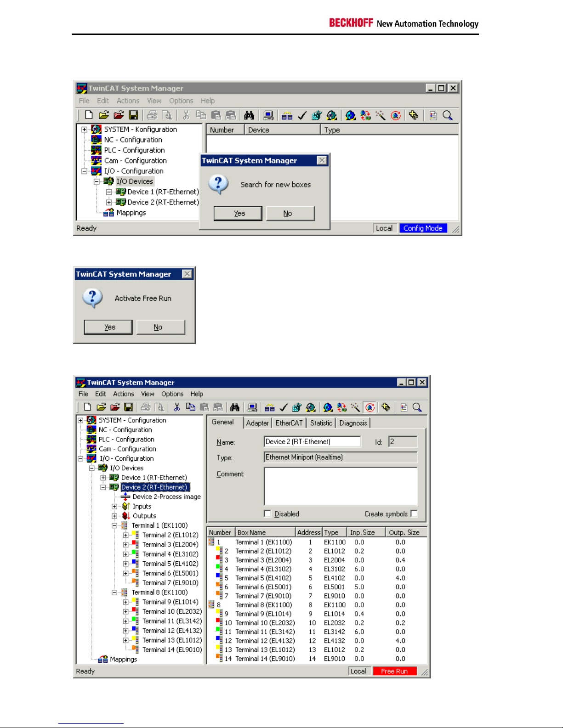Click question mark icon in Activate Free Run dialog
Image resolution: width=563 pixels, height=728 pixels.
93,298
